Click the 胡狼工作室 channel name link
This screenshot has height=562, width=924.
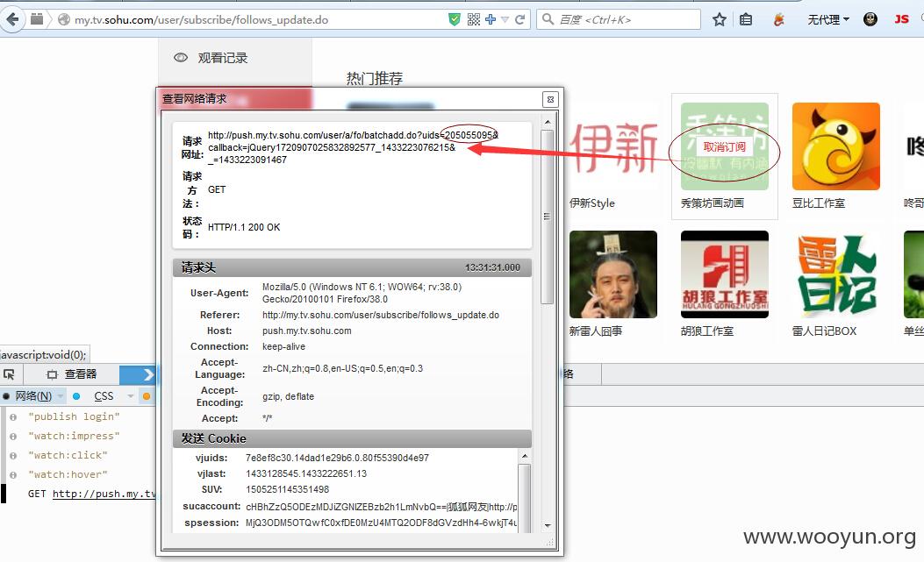[707, 331]
